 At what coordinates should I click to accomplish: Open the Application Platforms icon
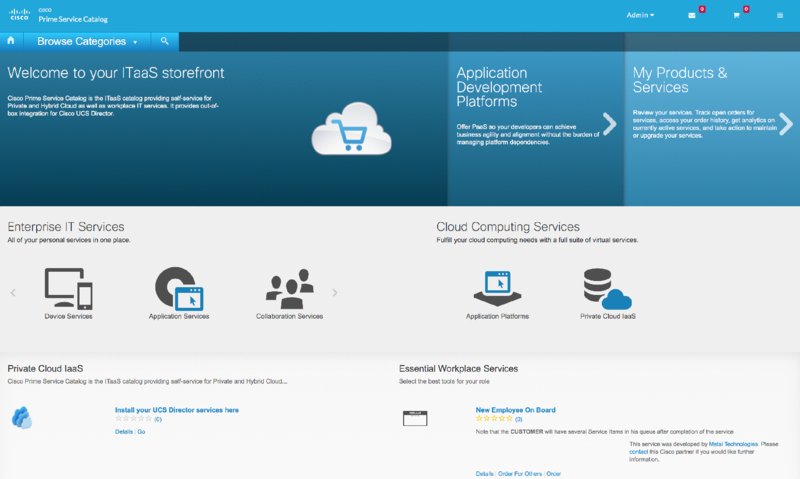click(497, 288)
